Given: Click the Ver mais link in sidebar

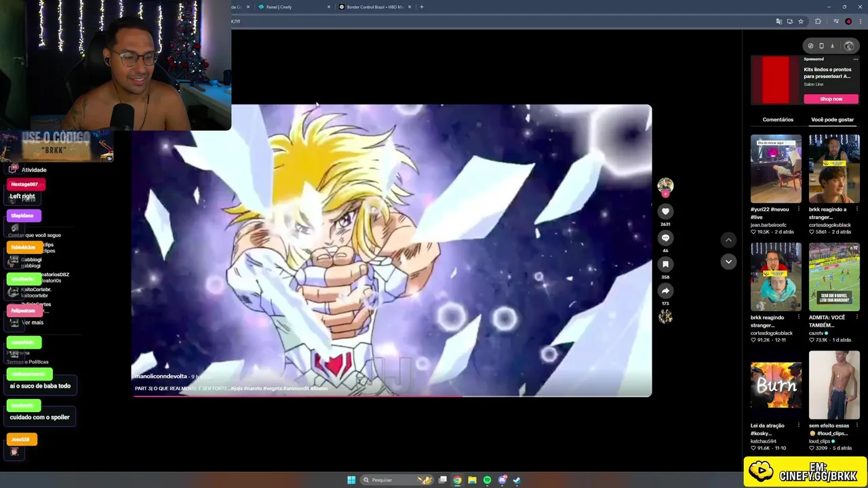Looking at the screenshot, I should 33,323.
